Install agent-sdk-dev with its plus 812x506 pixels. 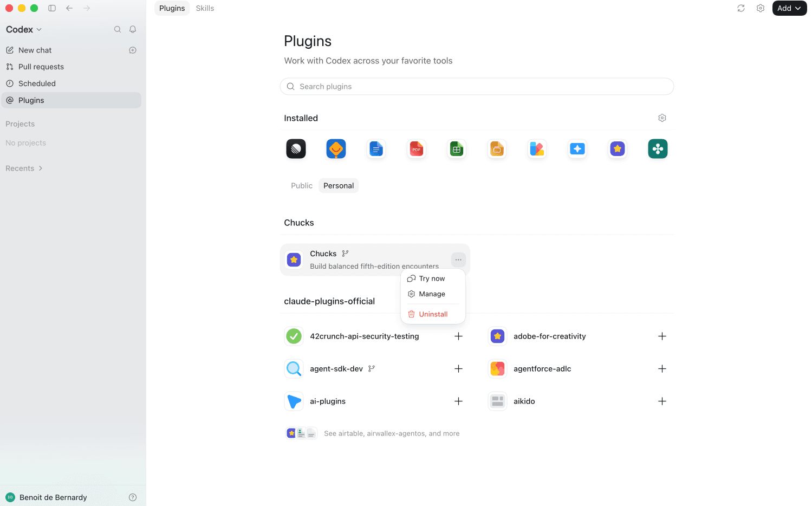click(x=458, y=369)
